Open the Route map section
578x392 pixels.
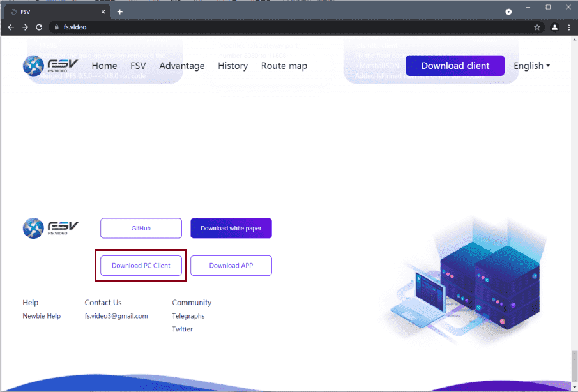(284, 66)
